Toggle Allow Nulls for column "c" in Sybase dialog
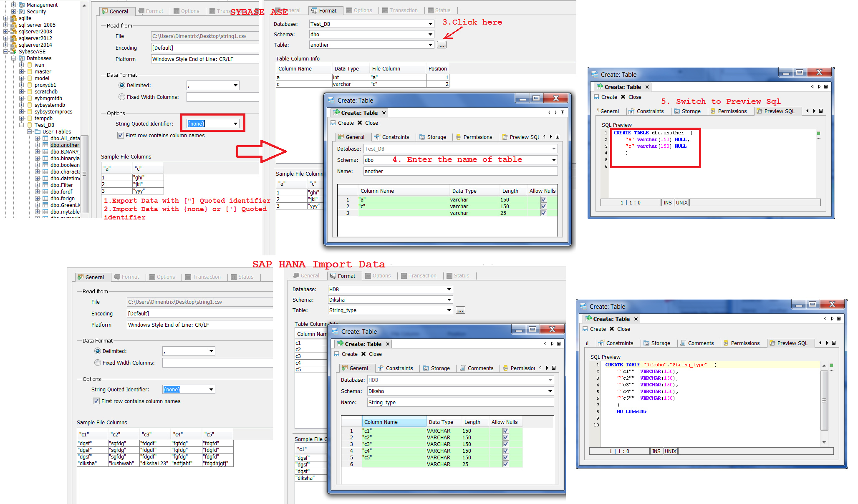This screenshot has height=504, width=858. [543, 207]
